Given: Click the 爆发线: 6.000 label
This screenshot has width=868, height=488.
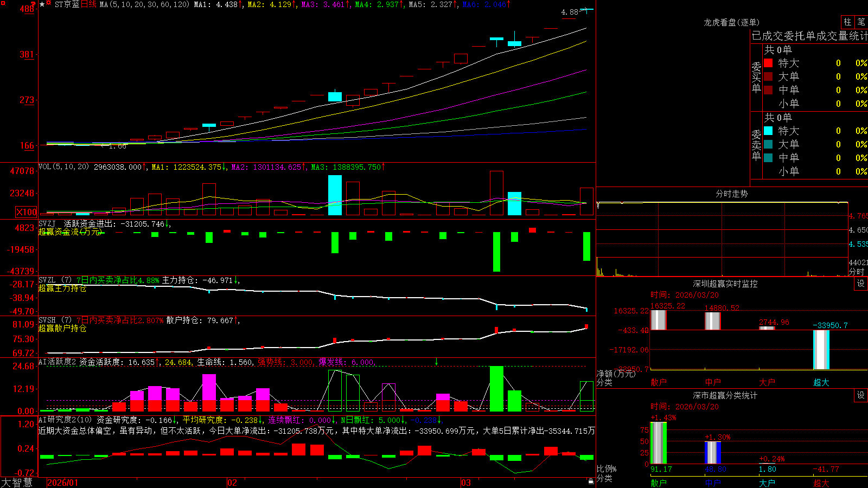Looking at the screenshot, I should 347,362.
